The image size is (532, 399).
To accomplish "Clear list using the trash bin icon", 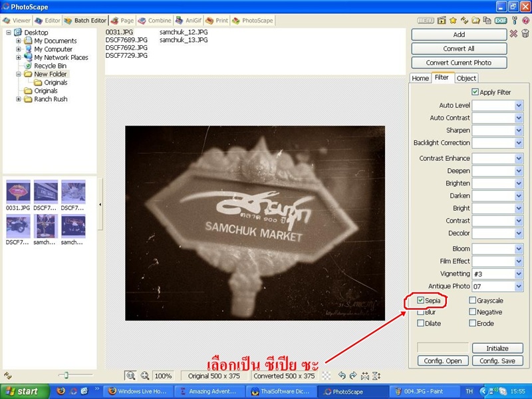I will [x=525, y=33].
